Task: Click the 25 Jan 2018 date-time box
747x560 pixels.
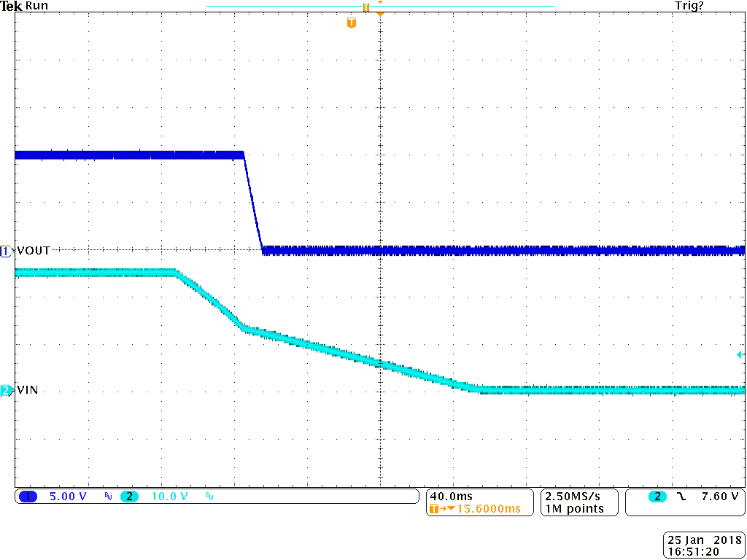Action: coord(703,545)
